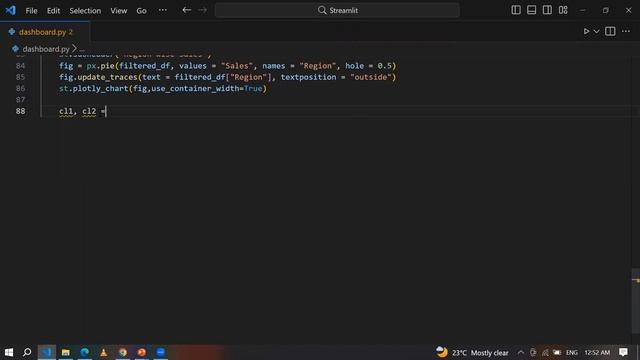Screen dimensions: 640x360
Task: Open the View menu
Action: tap(118, 11)
